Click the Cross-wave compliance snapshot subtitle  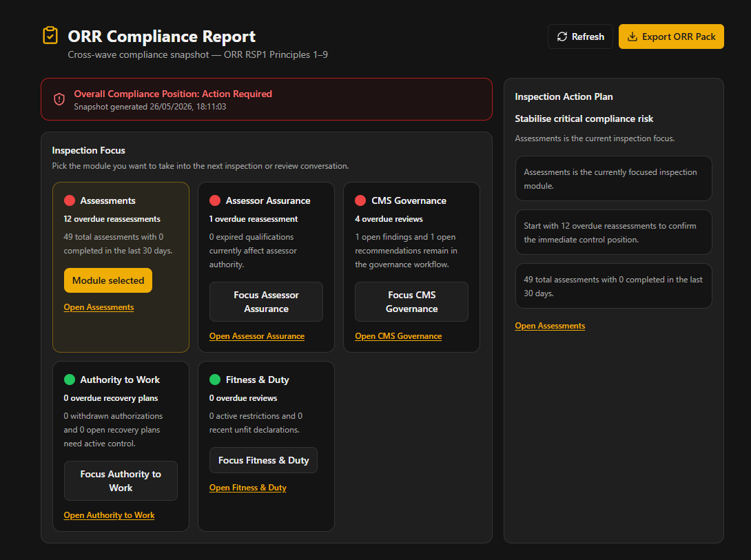click(x=198, y=54)
